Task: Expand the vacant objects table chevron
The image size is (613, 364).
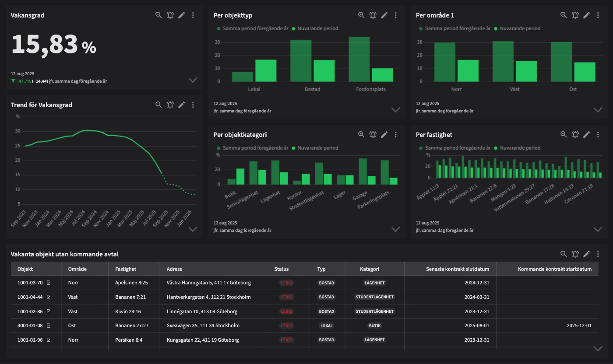Action: click(x=598, y=349)
